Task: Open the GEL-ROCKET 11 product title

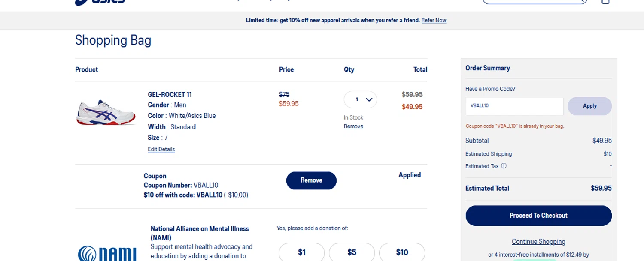Action: (x=170, y=94)
